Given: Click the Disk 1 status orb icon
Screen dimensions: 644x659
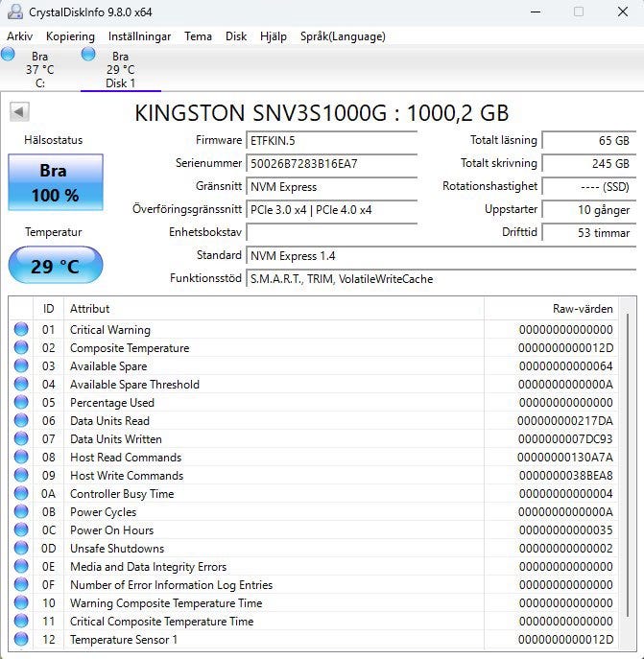Looking at the screenshot, I should coord(89,55).
